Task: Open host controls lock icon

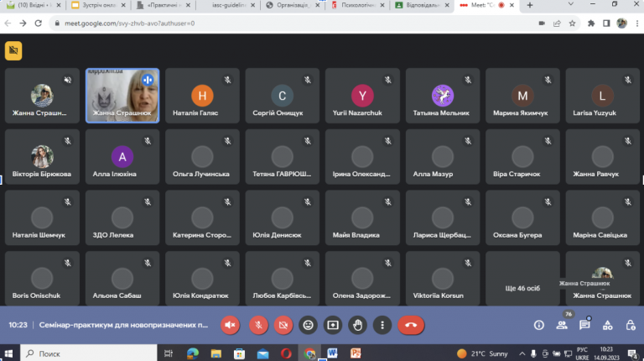Action: pyautogui.click(x=631, y=325)
